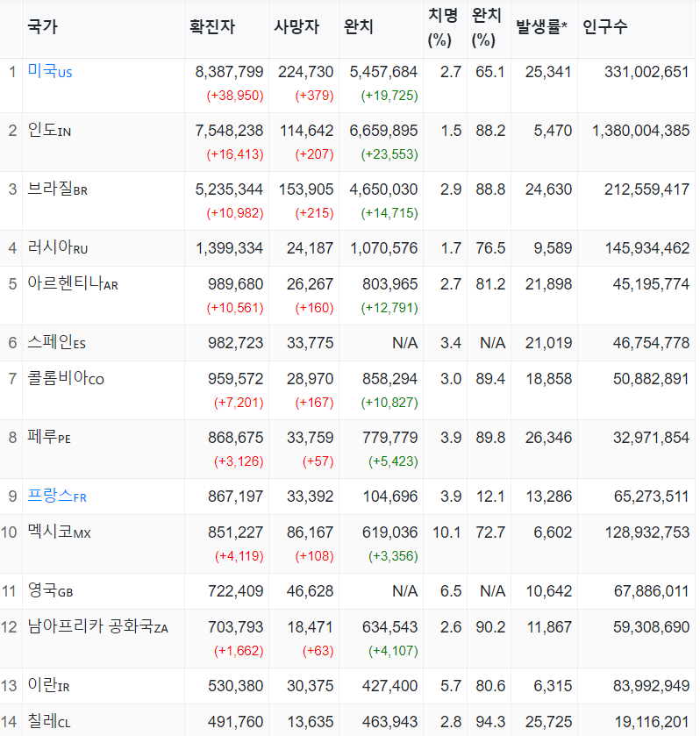Click Russia confirmed cases 1,399,334
Image resolution: width=700 pixels, height=736 pixels.
tap(229, 248)
